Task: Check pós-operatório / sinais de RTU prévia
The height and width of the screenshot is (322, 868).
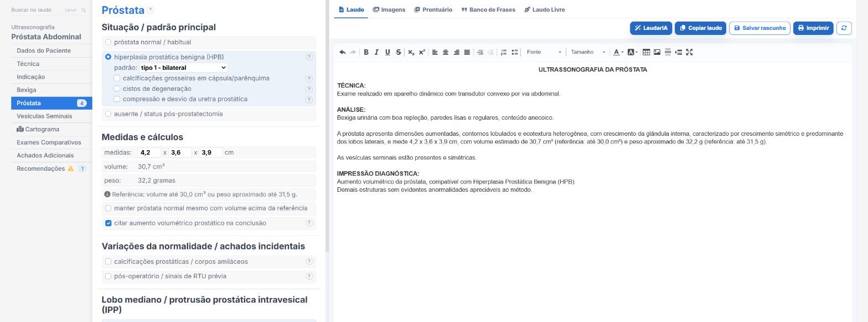Action: pos(108,276)
